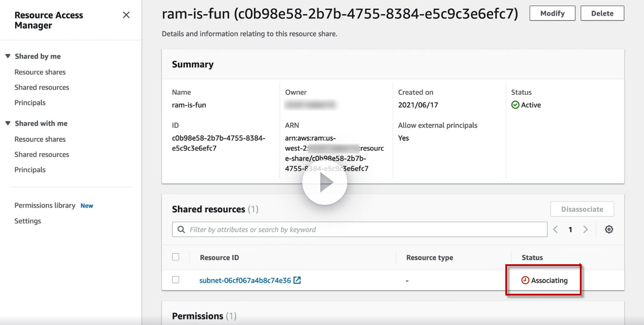The image size is (644, 325).
Task: Select all shared resources header checkbox
Action: click(176, 257)
